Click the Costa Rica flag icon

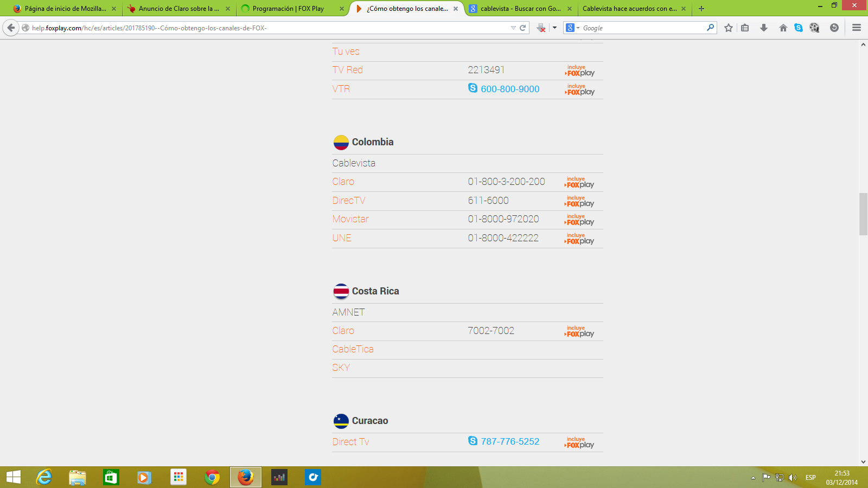[x=341, y=292]
